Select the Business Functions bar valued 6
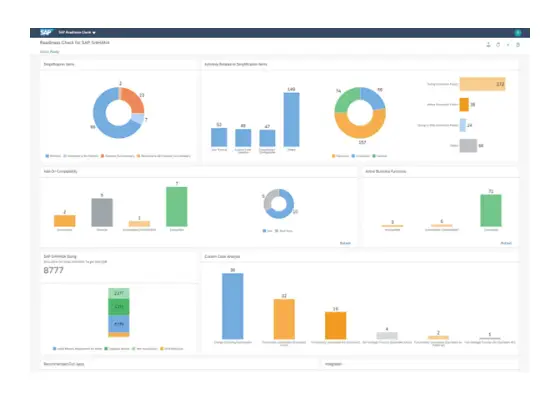 click(x=441, y=225)
